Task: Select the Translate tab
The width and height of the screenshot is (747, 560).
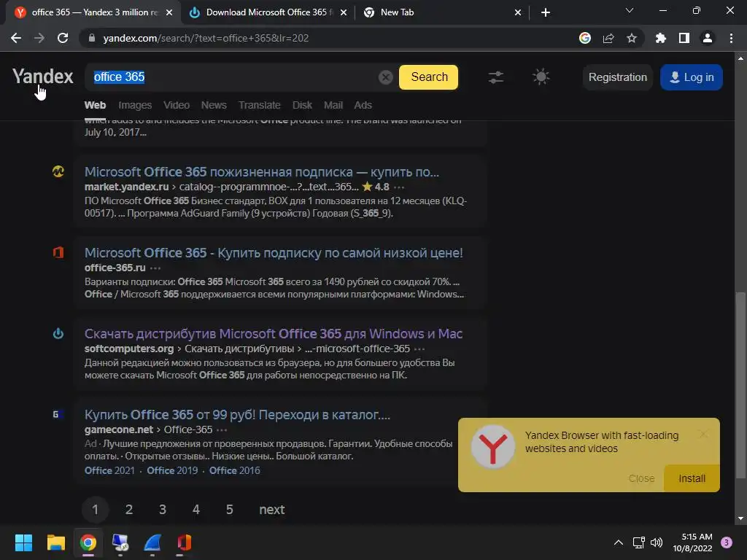Action: 259,105
